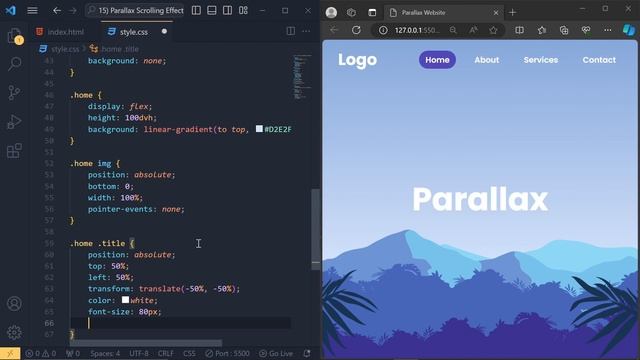Image resolution: width=640 pixels, height=360 pixels.
Task: Change UTF-8 file encoding
Action: 139,353
